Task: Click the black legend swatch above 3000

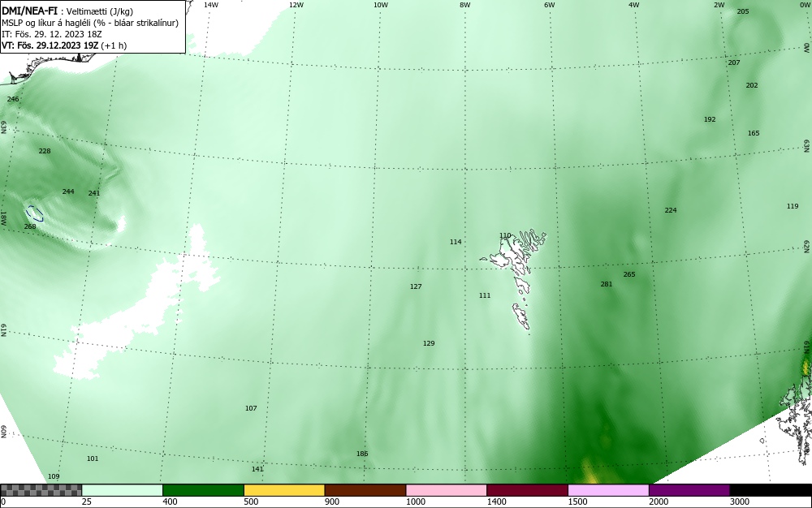Action: pos(771,490)
